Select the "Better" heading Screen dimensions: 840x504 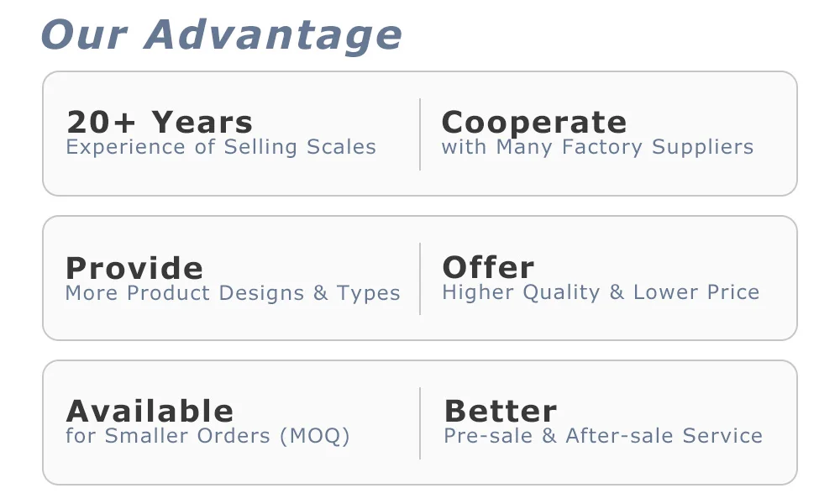[500, 412]
